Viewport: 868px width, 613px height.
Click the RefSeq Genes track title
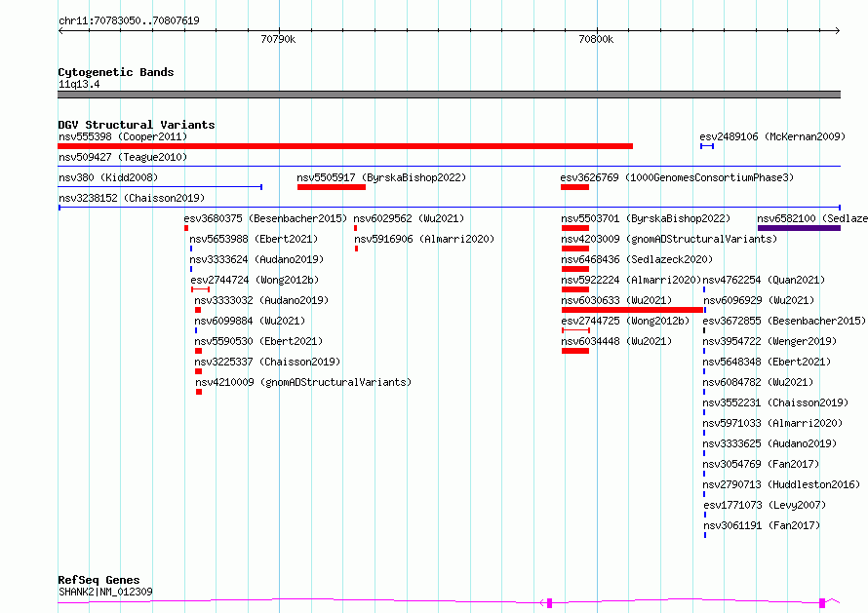click(99, 580)
